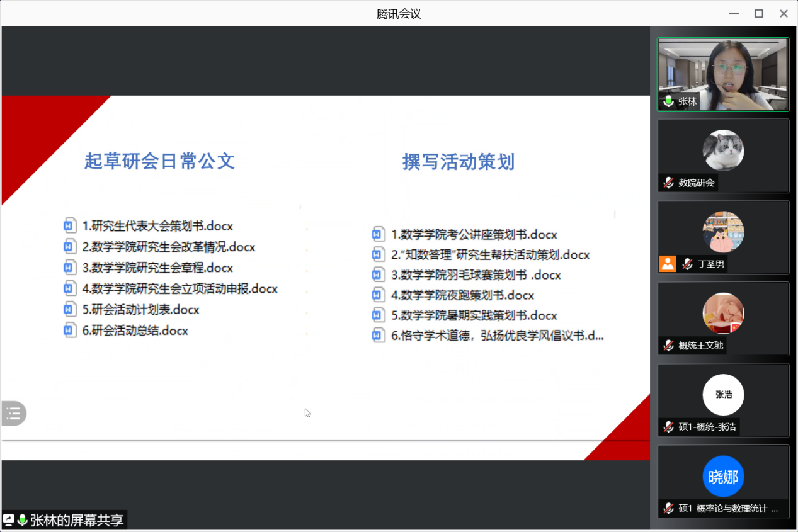Click the 数院研会 cat avatar
The height and width of the screenshot is (532, 798).
coord(723,150)
